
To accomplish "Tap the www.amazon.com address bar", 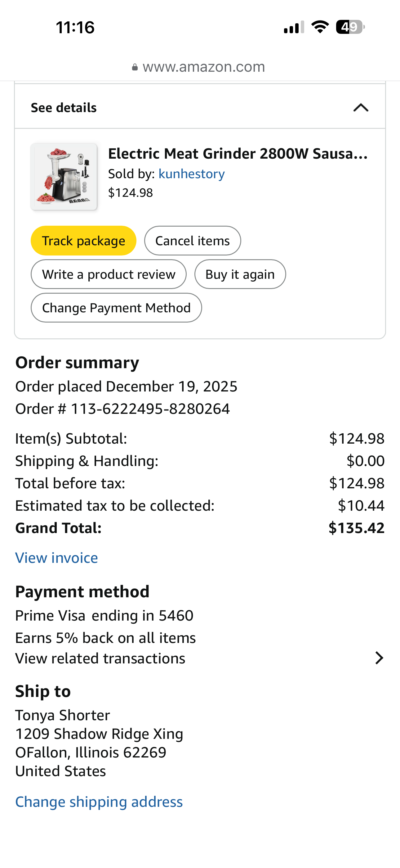I will pos(203,67).
